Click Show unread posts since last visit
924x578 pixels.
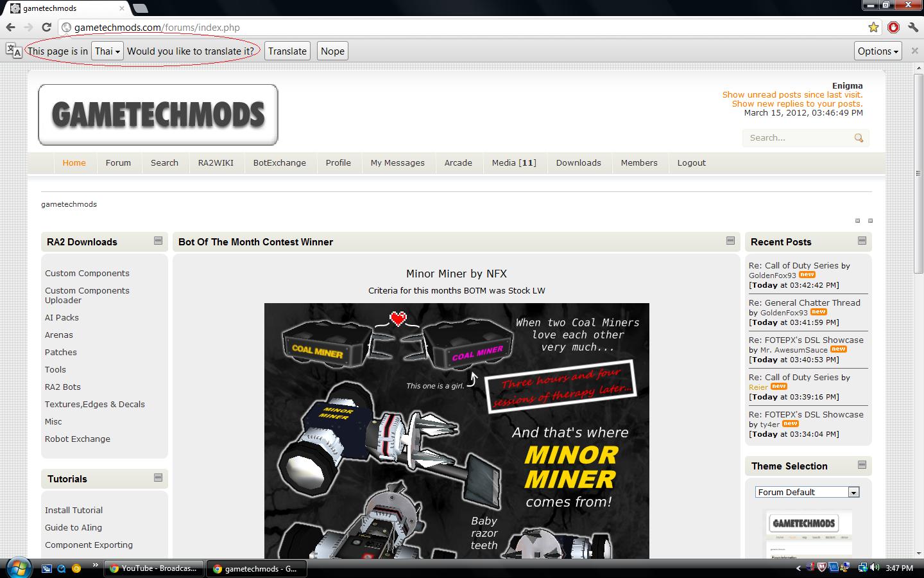[792, 94]
